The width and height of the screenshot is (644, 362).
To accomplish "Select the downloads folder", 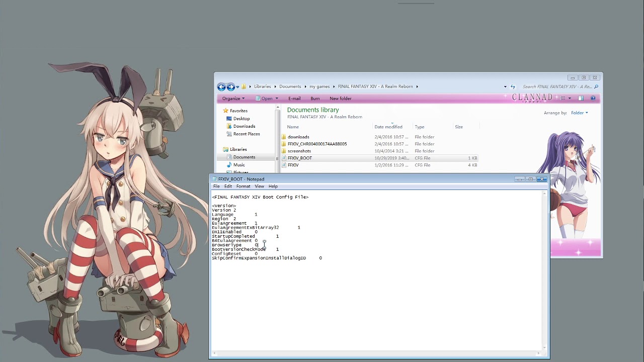I will 298,137.
